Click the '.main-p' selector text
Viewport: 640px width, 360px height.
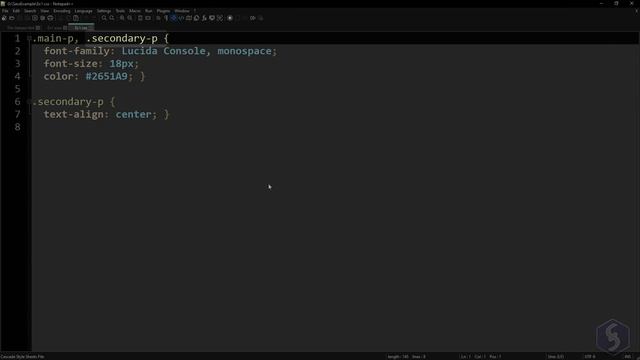click(x=53, y=38)
